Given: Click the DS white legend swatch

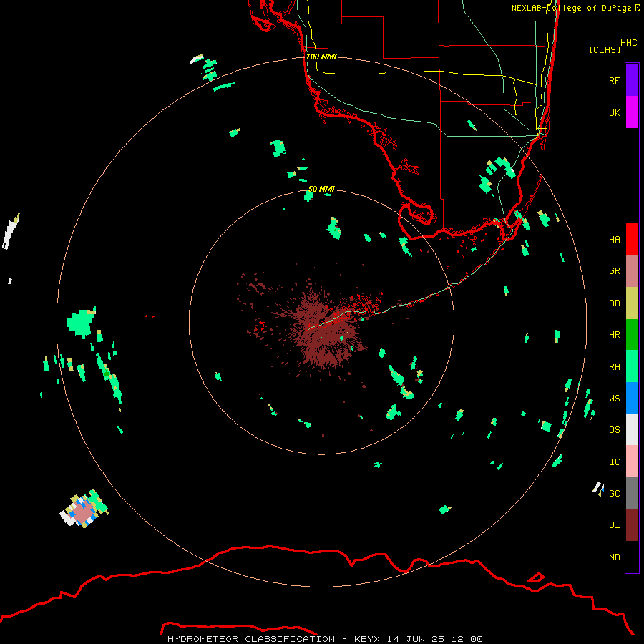Looking at the screenshot, I should tap(632, 429).
